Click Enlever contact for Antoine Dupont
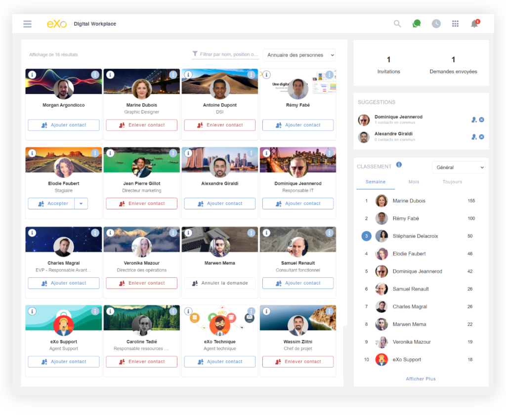 (220, 125)
